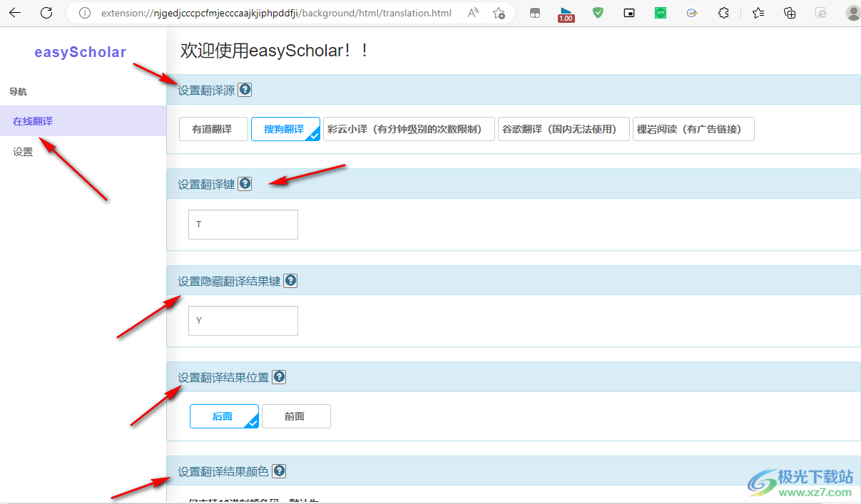Screen dimensions: 861x504
Task: Click the 设置翻译源 section title
Action: click(x=206, y=90)
